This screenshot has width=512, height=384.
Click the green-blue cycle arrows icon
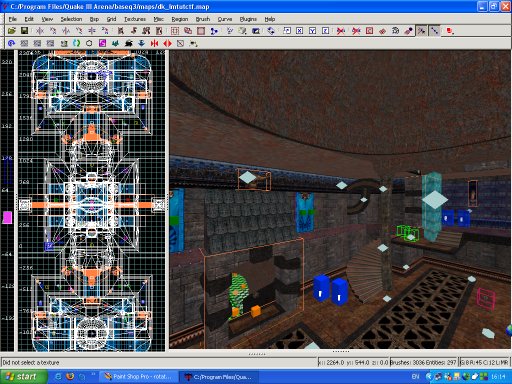(76, 43)
